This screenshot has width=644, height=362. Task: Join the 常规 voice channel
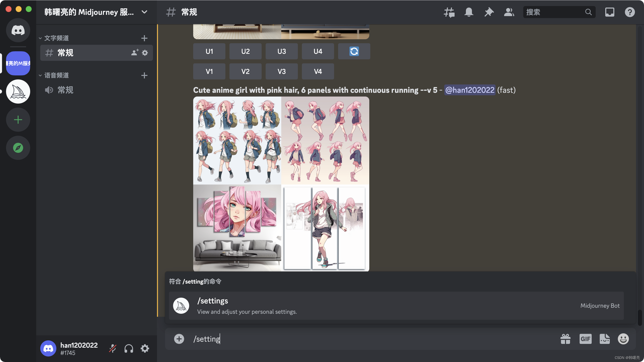click(97, 90)
